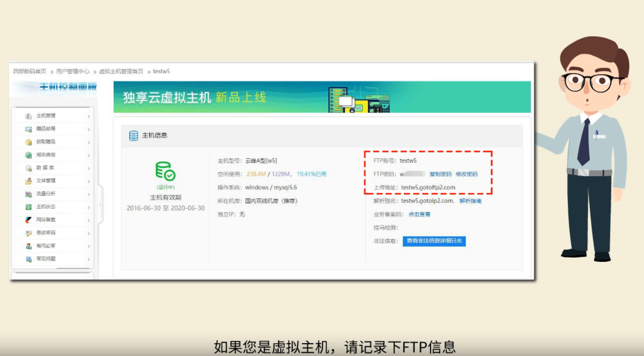644x356 pixels.
Task: Click the 独享云虚拟主机 banner
Action: click(322, 97)
